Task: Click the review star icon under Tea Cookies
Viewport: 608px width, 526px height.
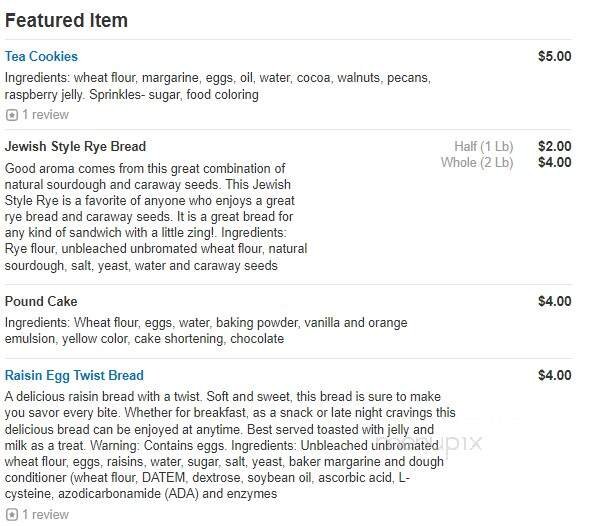Action: [x=12, y=115]
